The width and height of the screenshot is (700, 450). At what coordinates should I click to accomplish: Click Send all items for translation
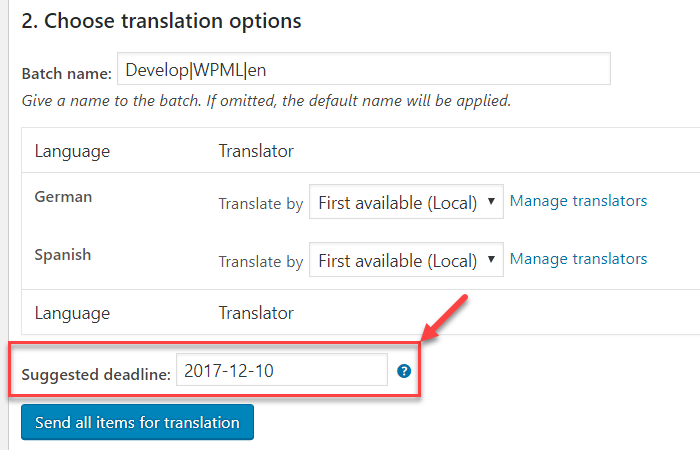(x=138, y=422)
